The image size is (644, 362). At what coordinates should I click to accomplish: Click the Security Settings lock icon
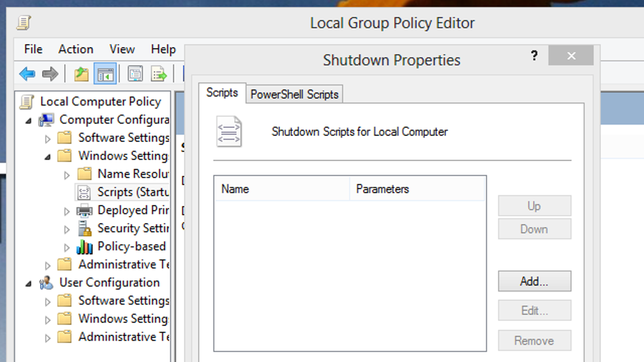85,228
